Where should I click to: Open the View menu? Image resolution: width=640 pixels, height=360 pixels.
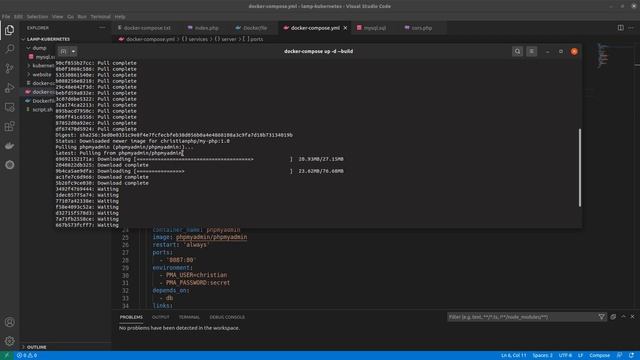[x=57, y=17]
